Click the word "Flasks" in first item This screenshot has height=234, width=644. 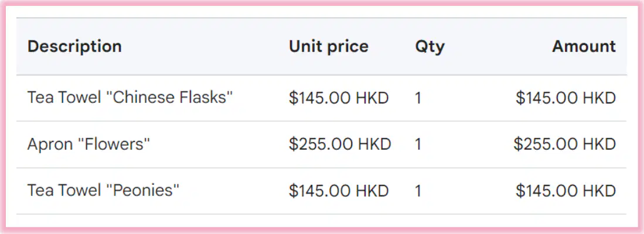click(206, 98)
